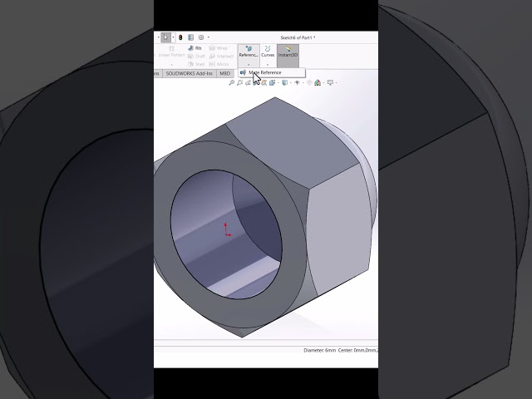Open the View Orientation cube icon
The image size is (532, 399).
click(x=272, y=82)
